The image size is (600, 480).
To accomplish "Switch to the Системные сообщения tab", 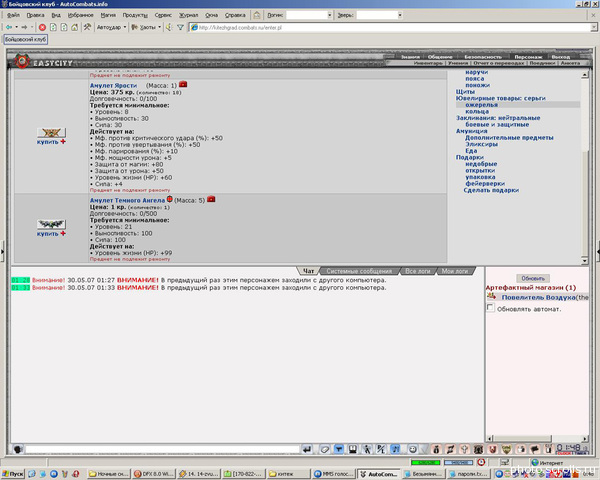I will pos(359,271).
